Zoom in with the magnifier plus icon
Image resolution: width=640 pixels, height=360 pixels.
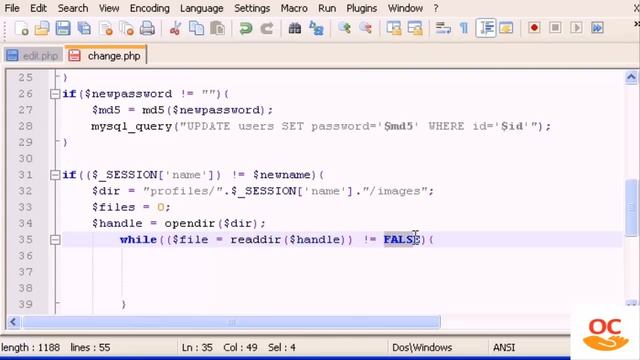[x=344, y=28]
